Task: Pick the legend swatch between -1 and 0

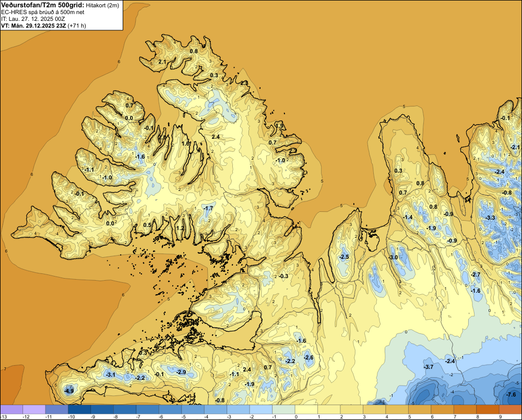Action: pos(284,410)
